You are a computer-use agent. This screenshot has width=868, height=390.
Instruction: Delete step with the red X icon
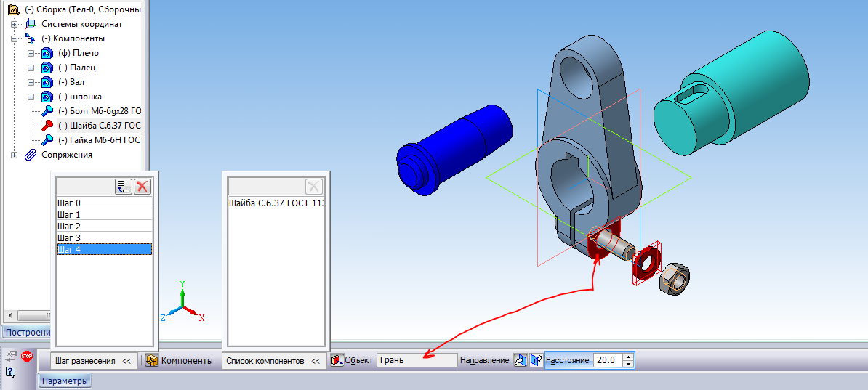[x=142, y=187]
